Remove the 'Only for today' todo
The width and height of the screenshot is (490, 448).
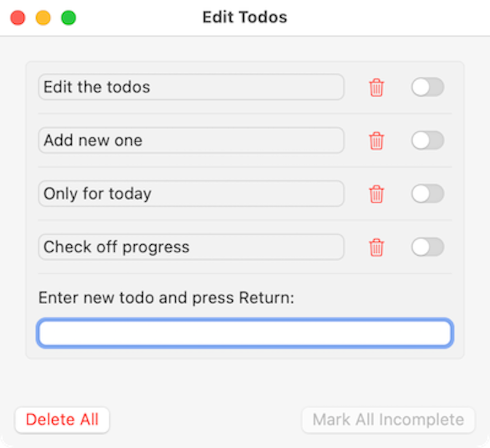coord(377,194)
